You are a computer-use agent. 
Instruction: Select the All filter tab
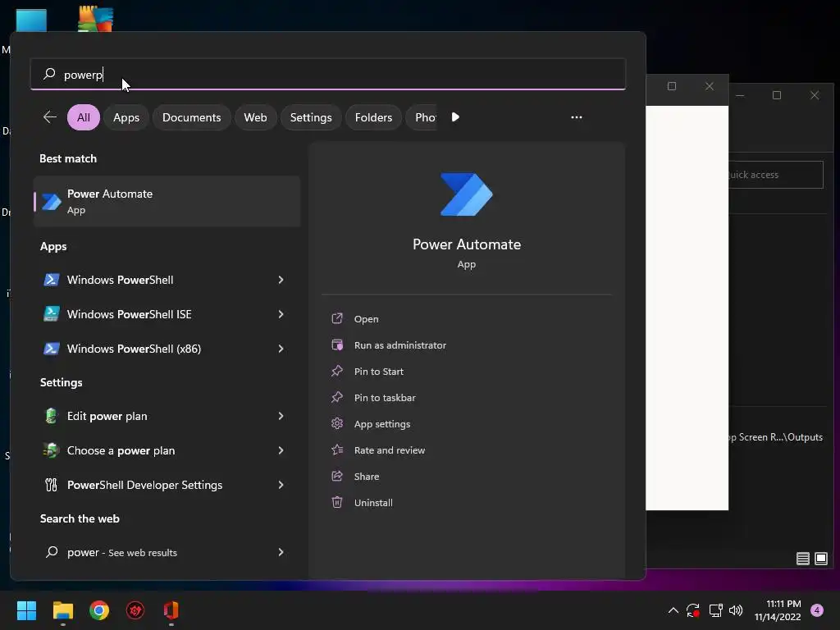click(84, 117)
